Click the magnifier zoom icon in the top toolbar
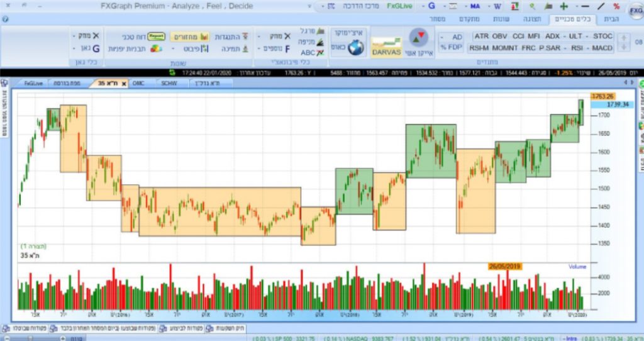Image resolution: width=644 pixels, height=341 pixels. (x=531, y=6)
